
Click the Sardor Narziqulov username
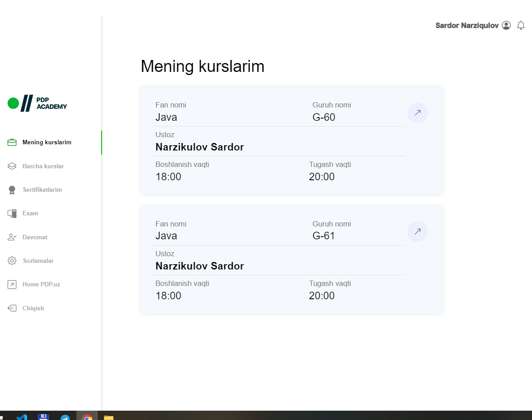(x=467, y=26)
